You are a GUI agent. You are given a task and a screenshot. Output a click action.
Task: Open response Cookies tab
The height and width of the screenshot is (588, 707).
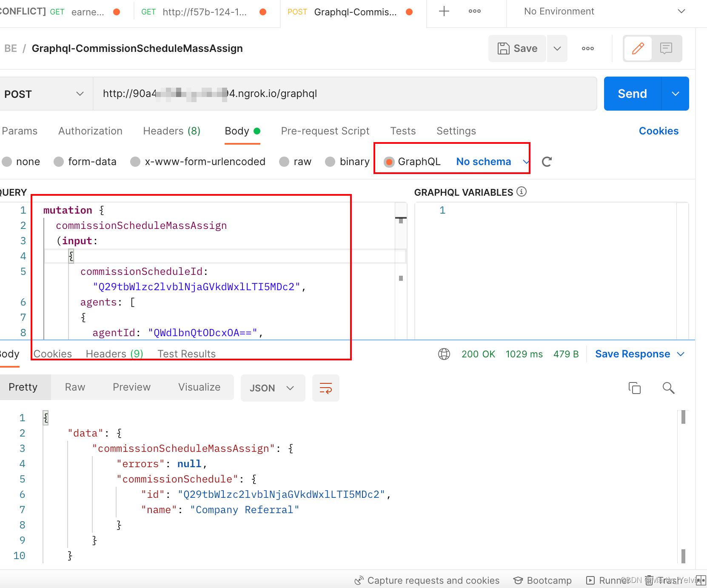click(53, 354)
